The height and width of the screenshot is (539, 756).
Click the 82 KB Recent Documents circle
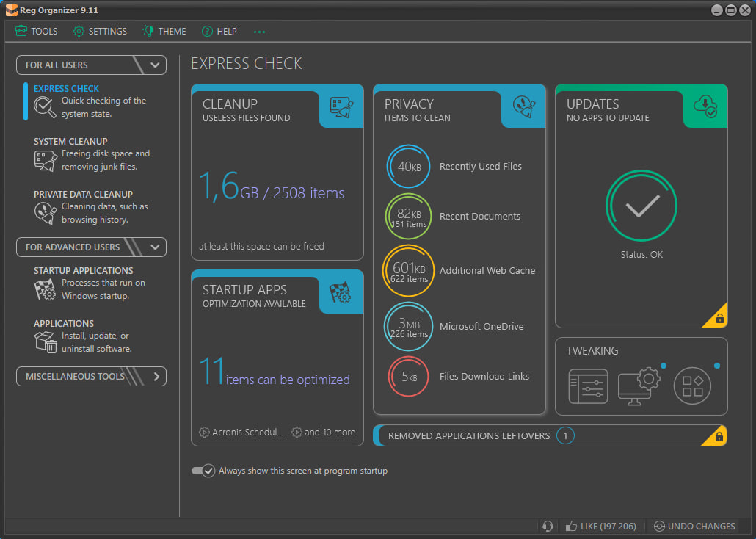point(408,216)
